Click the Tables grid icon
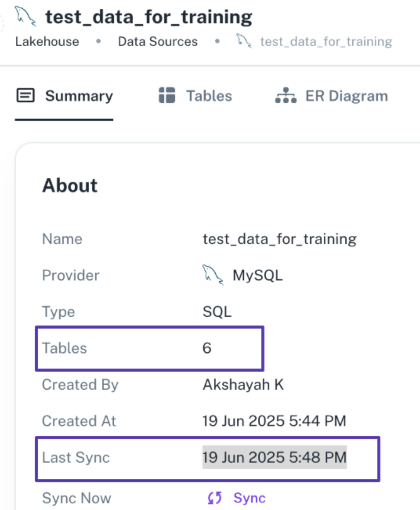420x510 pixels. (x=167, y=96)
